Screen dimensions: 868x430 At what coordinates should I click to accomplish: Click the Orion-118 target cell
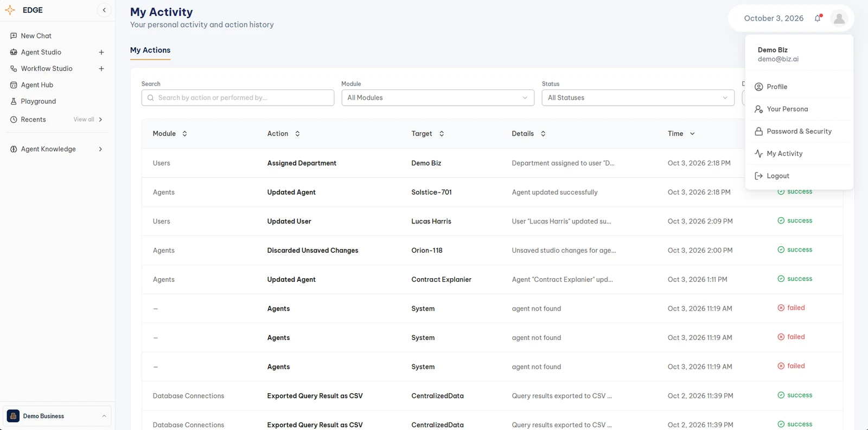coord(427,251)
